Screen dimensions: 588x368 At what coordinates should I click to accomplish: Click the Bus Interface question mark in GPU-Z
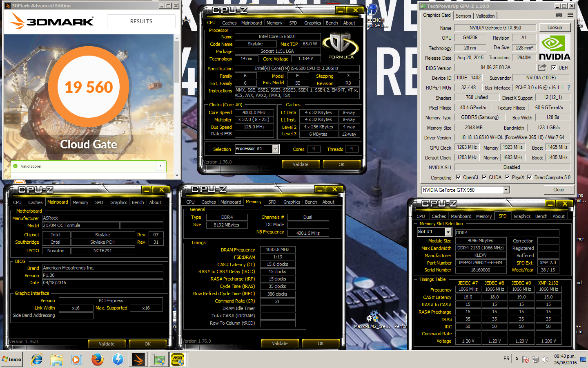(x=568, y=88)
